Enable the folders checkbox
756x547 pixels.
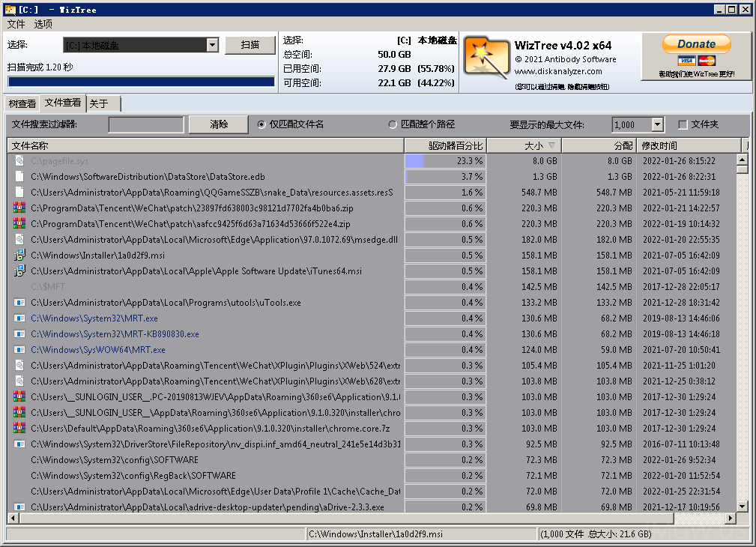(x=683, y=124)
